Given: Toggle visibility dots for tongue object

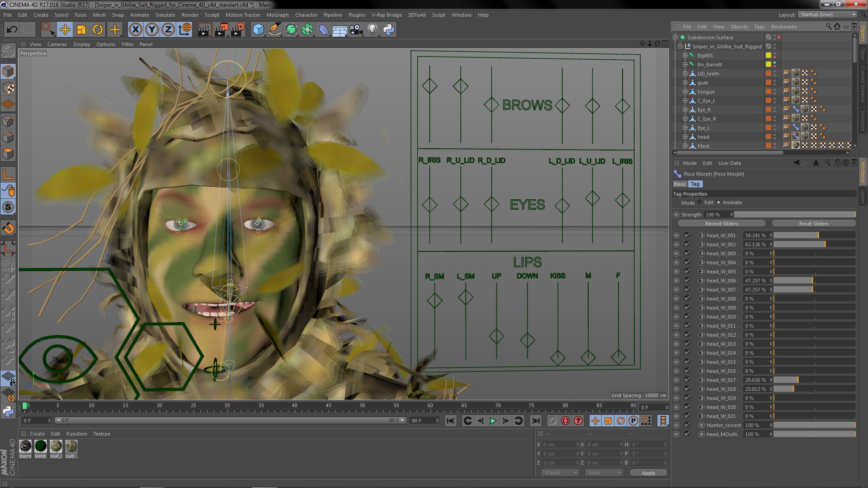Looking at the screenshot, I should [775, 91].
